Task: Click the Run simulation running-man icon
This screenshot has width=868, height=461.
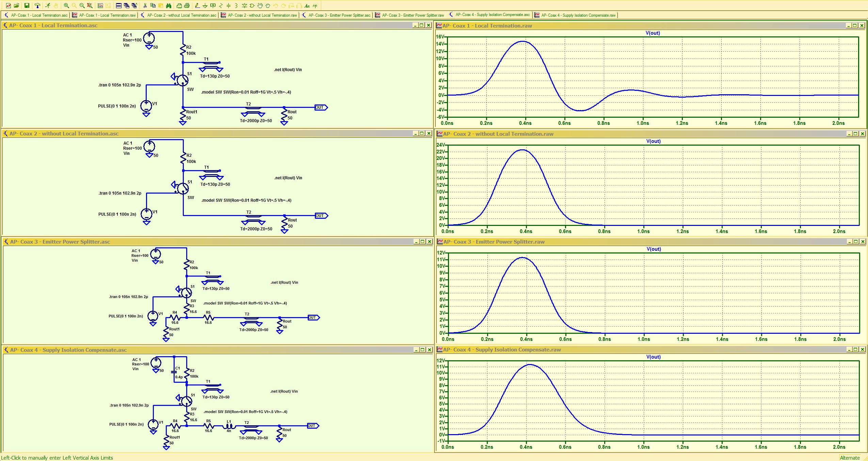Action: [47, 5]
